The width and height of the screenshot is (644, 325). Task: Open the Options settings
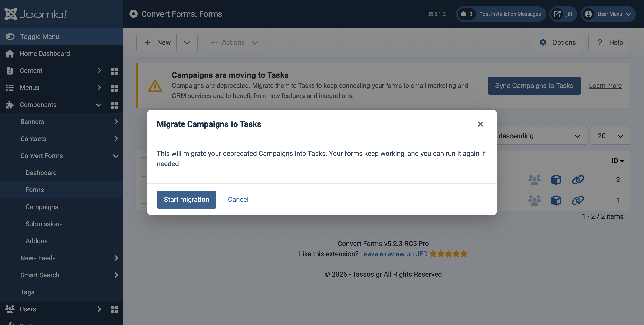coord(557,42)
